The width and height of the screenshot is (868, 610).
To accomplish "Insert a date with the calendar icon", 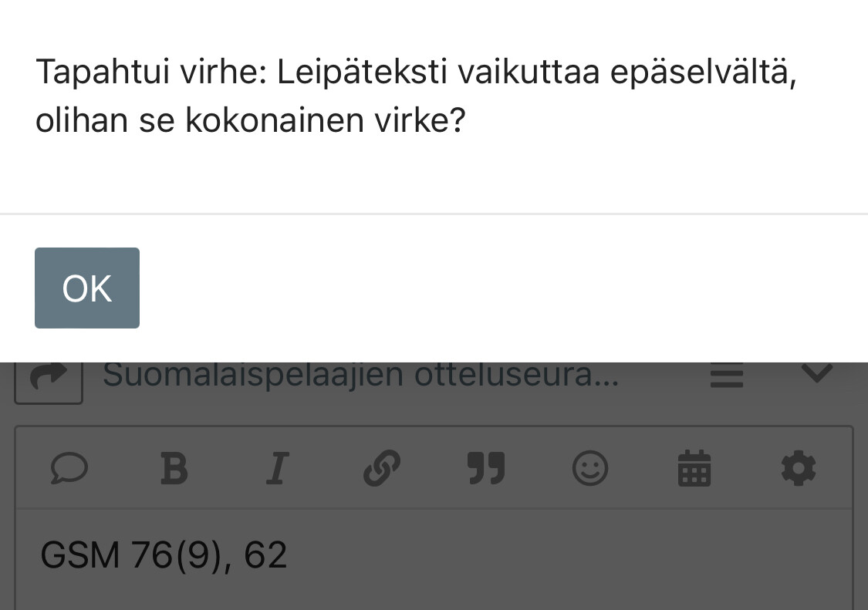I will tap(694, 468).
